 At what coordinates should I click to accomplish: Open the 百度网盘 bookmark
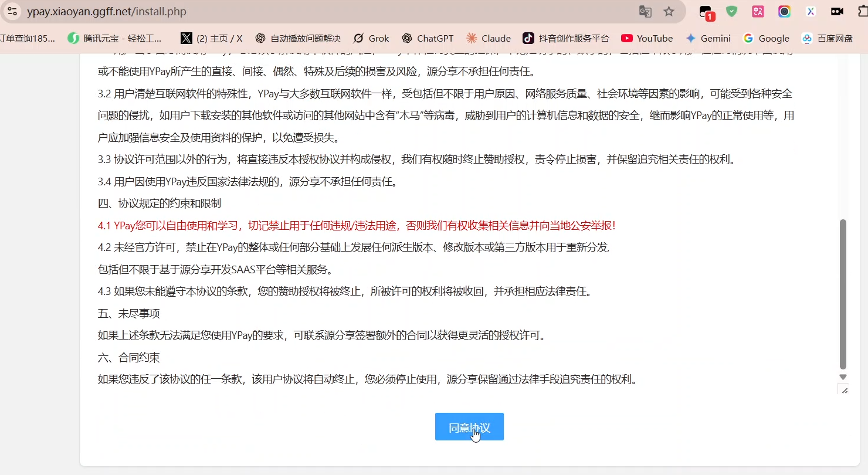(827, 38)
